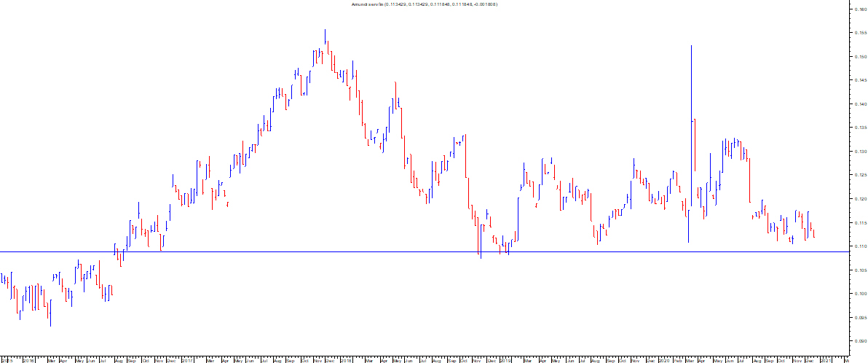
Task: Click the 0.155 price axis label
Action: click(x=859, y=34)
